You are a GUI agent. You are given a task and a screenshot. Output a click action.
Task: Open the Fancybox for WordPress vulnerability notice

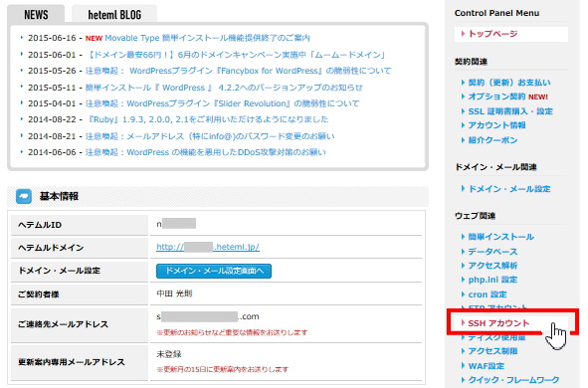(238, 71)
